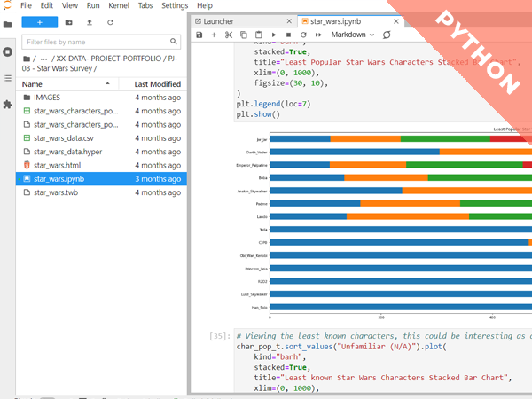532x399 pixels.
Task: Cut the selected cell with the scissors icon
Action: pyautogui.click(x=229, y=35)
